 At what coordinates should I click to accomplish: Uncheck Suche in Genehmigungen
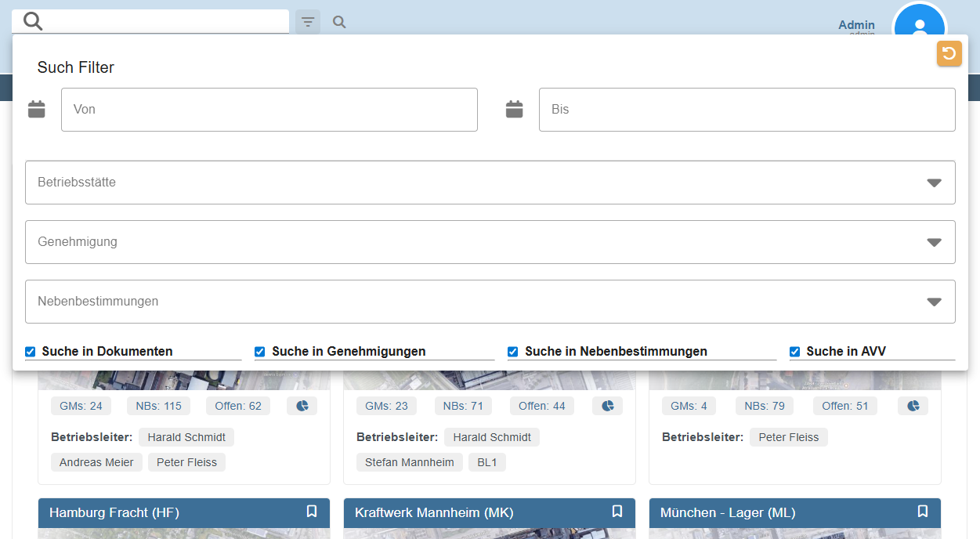(259, 351)
